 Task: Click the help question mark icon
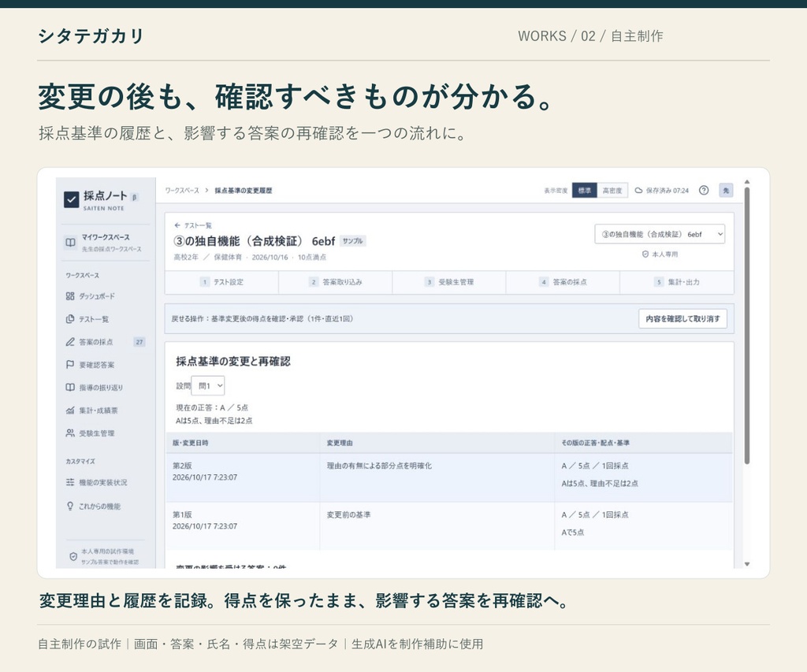click(704, 191)
